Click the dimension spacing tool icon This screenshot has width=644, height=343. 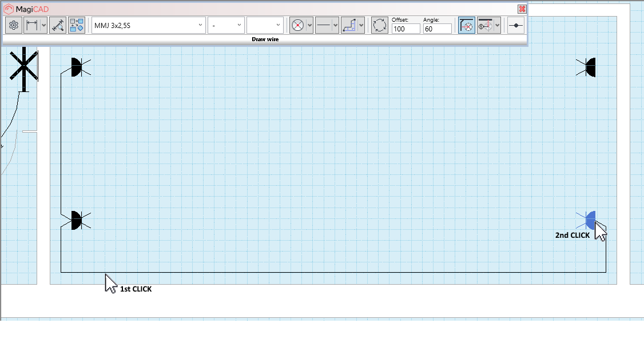coord(32,25)
